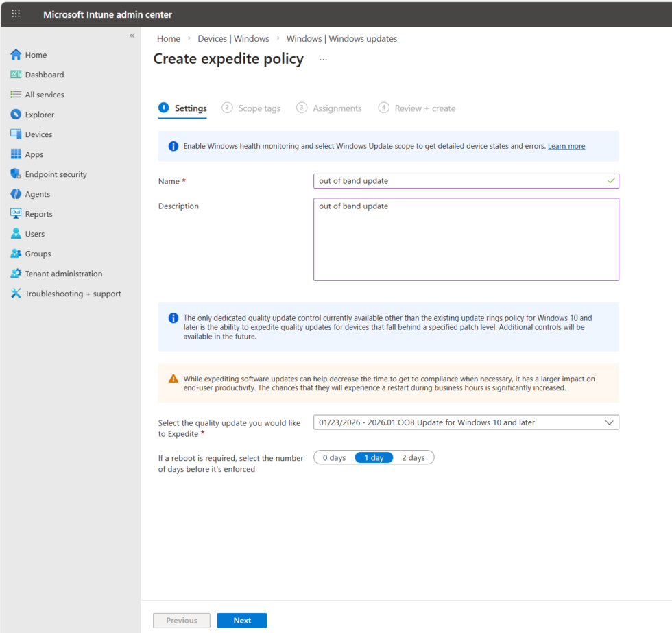Click the All services list icon
Image resolution: width=672 pixels, height=633 pixels.
tap(16, 94)
